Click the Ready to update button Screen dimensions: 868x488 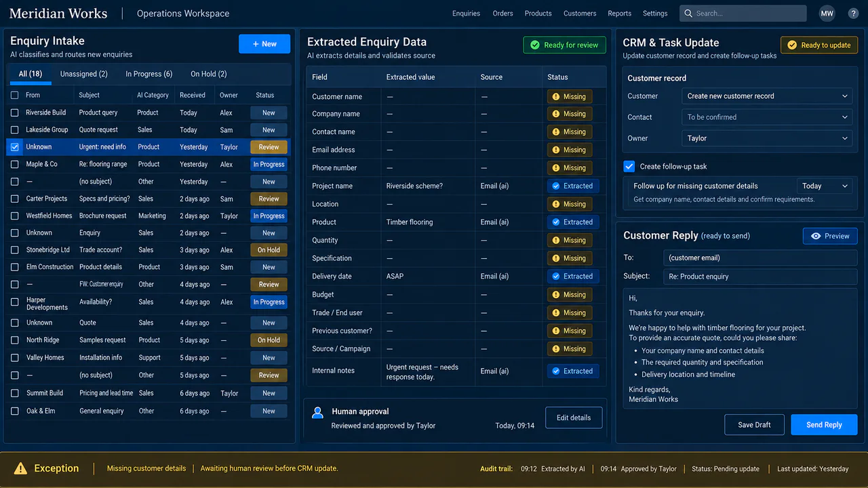(819, 45)
